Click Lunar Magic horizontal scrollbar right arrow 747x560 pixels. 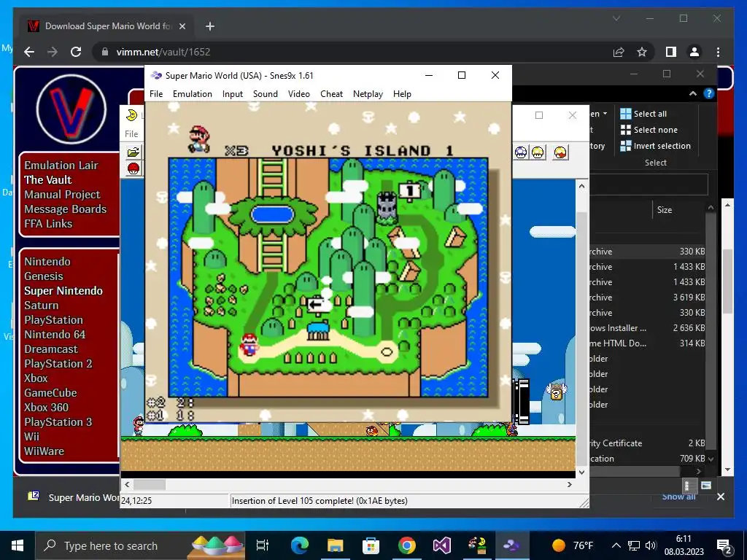(569, 484)
